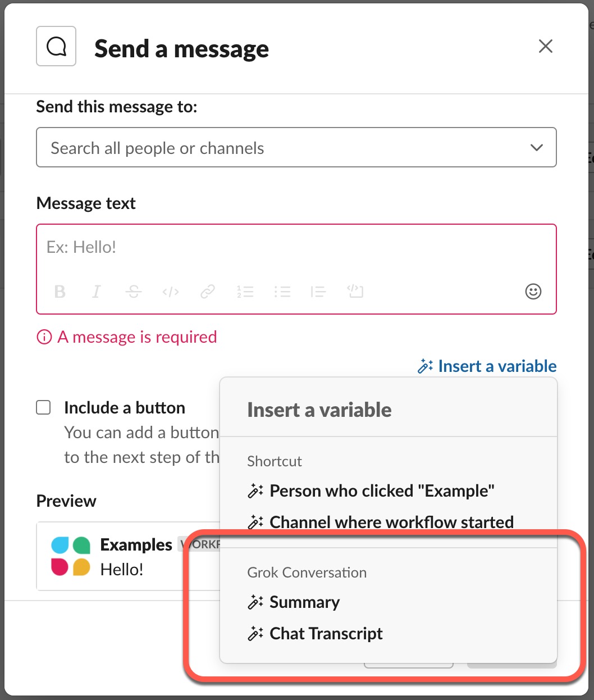The width and height of the screenshot is (594, 700).
Task: Select the Summary variable from Grok Conversation
Action: click(294, 602)
